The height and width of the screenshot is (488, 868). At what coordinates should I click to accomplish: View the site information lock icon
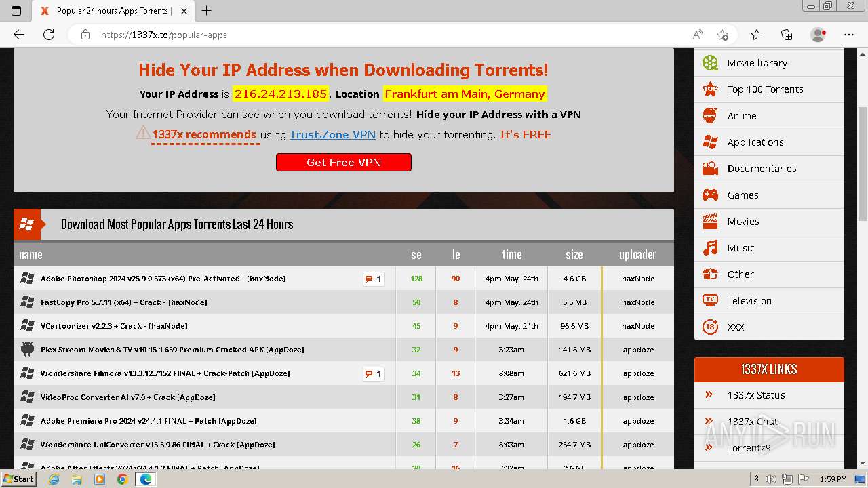pos(85,35)
